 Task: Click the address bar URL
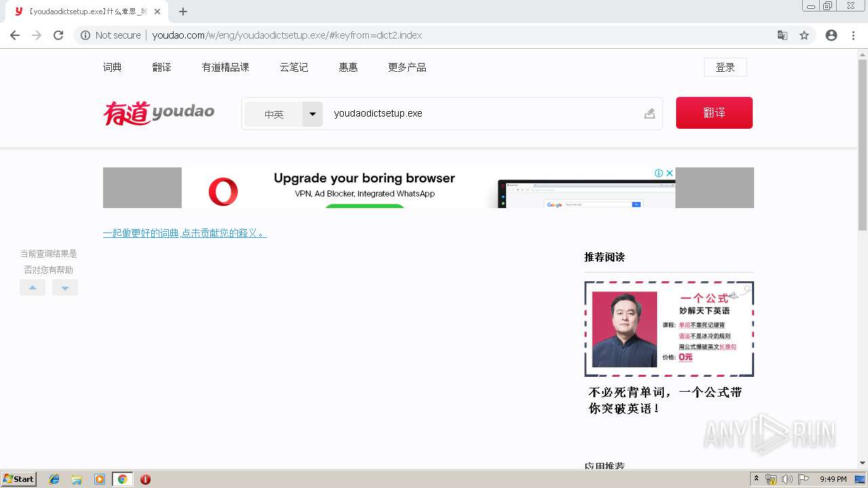coord(287,35)
